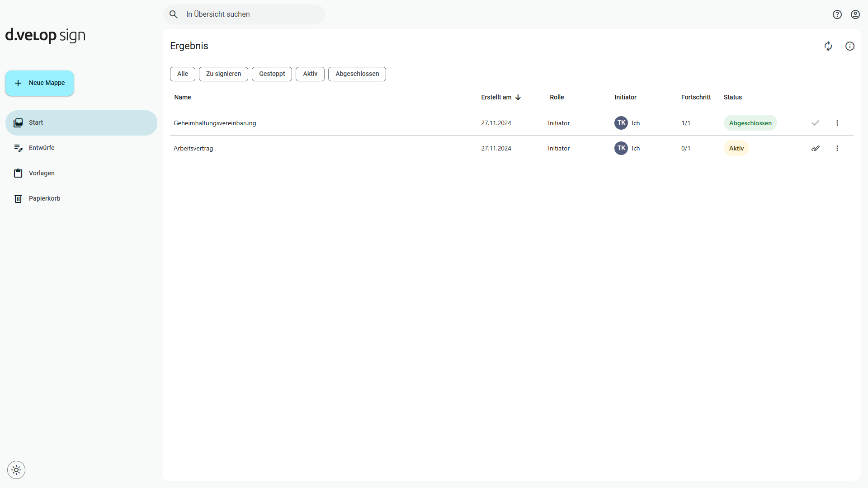Click the checkmark icon on Geheimhaltungsvereinbarung row
Viewport: 868px width, 488px height.
coord(816,122)
